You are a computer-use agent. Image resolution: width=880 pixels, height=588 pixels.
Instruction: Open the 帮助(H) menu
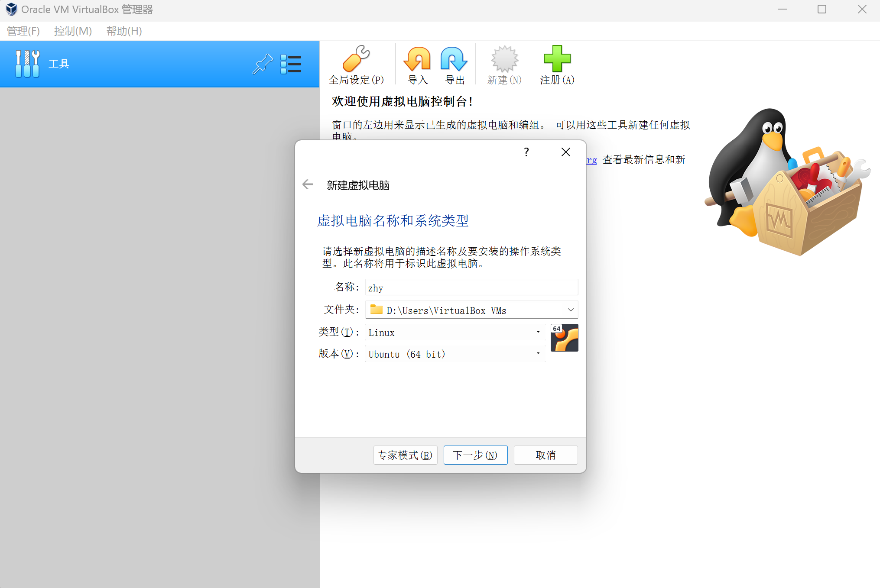tap(124, 31)
